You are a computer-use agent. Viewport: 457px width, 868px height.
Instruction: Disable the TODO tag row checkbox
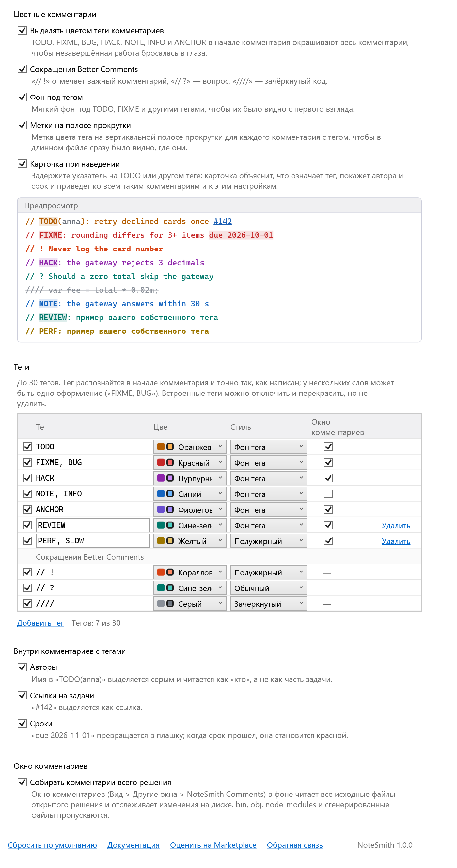(27, 447)
